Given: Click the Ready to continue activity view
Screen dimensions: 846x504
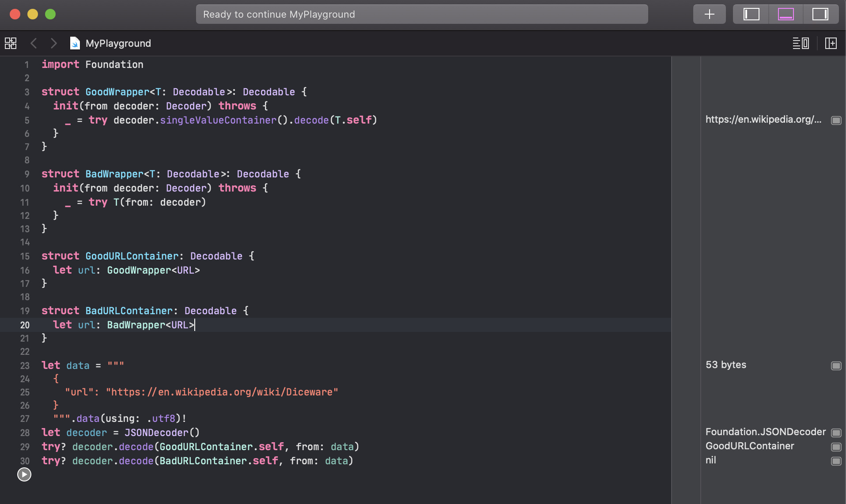Looking at the screenshot, I should (421, 14).
